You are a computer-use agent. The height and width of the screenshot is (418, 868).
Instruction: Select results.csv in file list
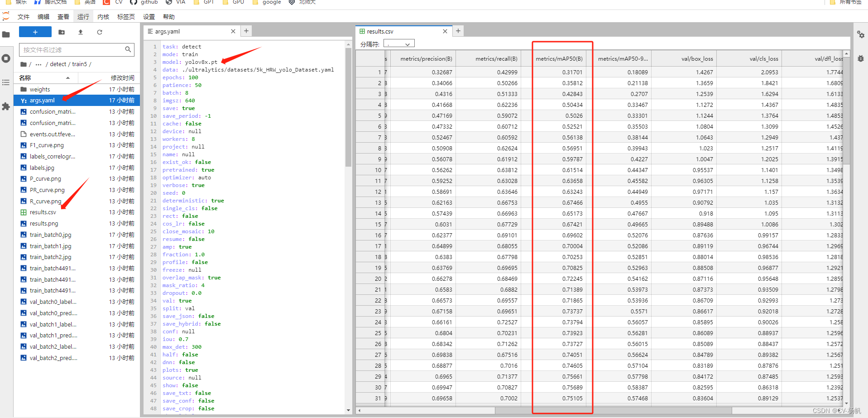pos(77,212)
